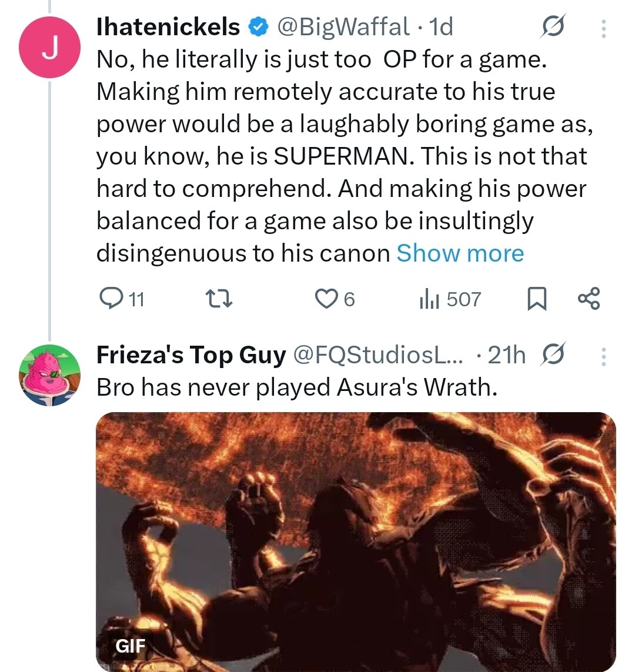Open Ihatenickels display name profile
This screenshot has width=635, height=672.
pos(168,27)
